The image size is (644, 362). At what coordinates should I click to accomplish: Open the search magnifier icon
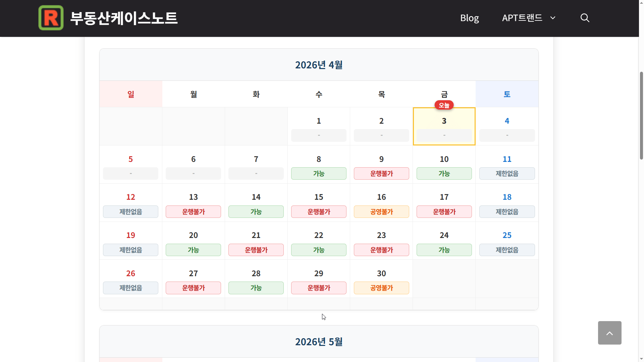point(585,18)
